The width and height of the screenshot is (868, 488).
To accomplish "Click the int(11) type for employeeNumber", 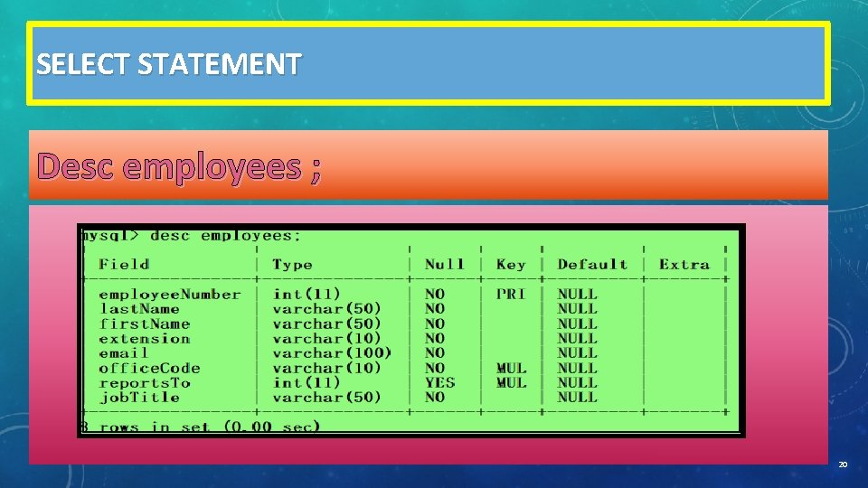I will [307, 295].
